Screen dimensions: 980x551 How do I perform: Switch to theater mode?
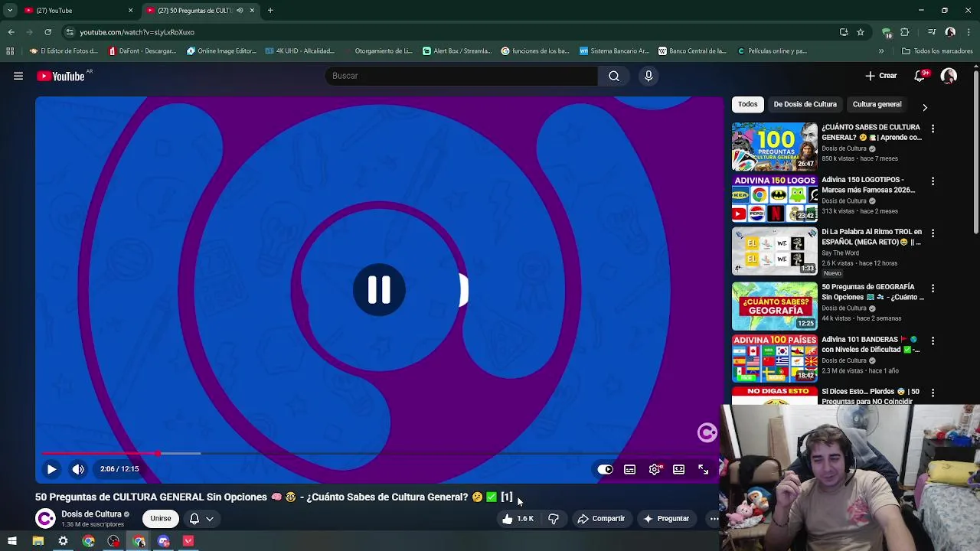point(678,469)
